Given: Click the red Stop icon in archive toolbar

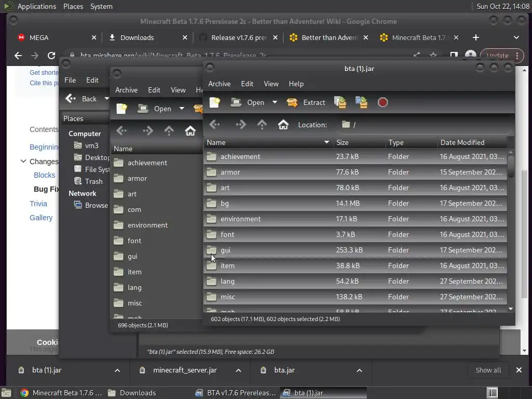Looking at the screenshot, I should click(383, 102).
